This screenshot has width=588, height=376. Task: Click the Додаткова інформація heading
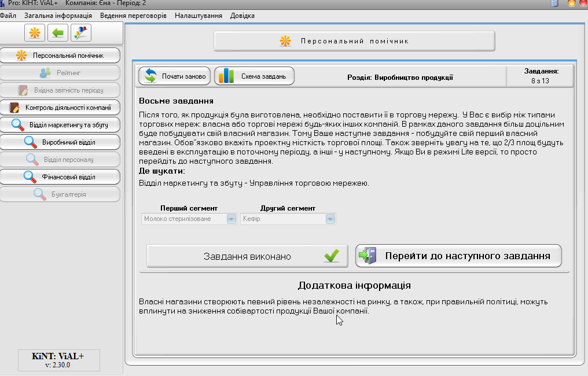(354, 286)
